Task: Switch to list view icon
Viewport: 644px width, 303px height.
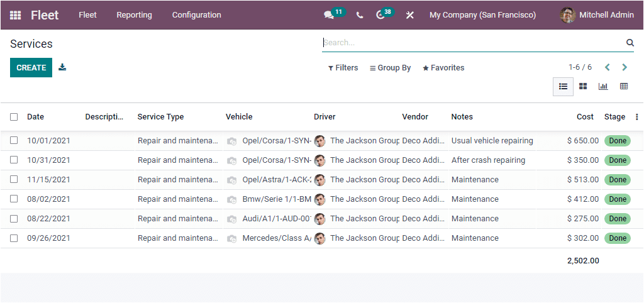Action: [x=563, y=86]
